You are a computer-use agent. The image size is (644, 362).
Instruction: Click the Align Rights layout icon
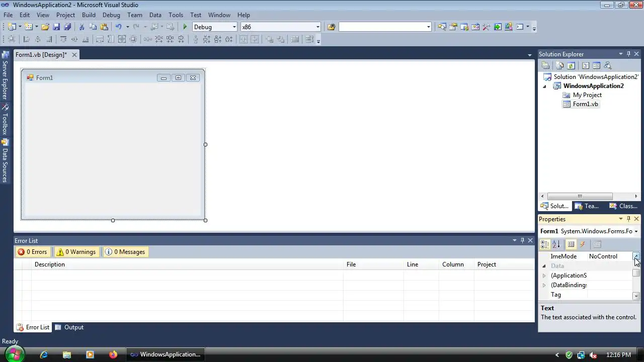(49, 39)
